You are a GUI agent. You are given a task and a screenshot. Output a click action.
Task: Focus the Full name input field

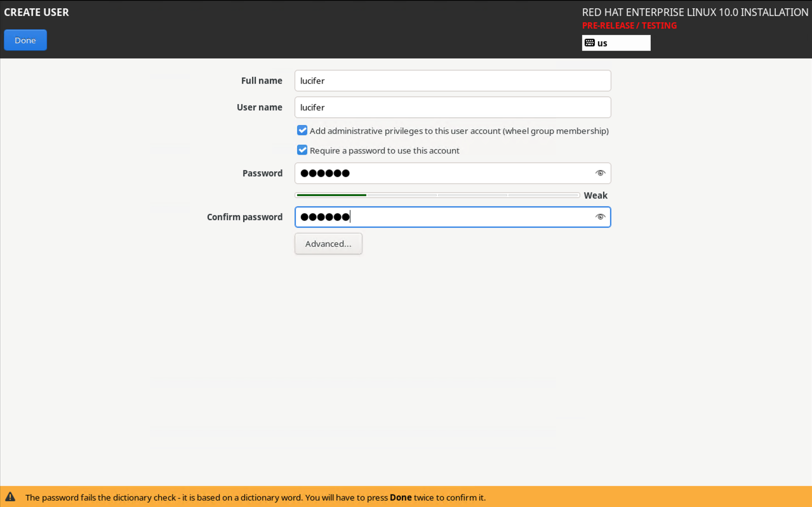453,81
